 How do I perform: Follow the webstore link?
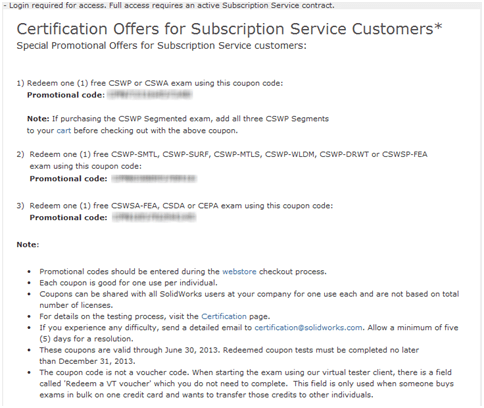click(239, 272)
